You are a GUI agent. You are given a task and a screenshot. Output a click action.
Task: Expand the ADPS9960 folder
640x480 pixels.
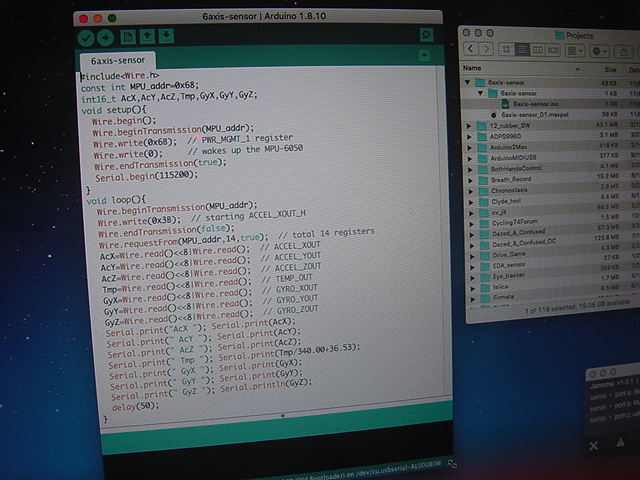(x=469, y=137)
